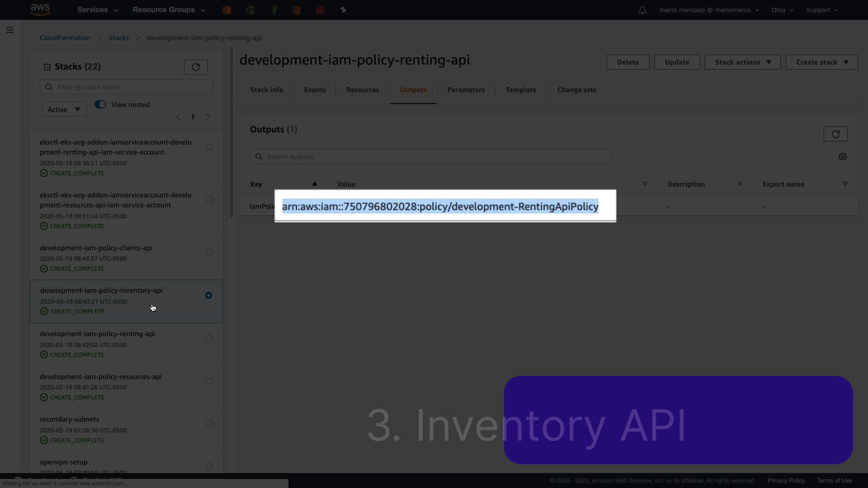The width and height of the screenshot is (868, 488).
Task: Switch to the Resources tab
Action: 363,90
